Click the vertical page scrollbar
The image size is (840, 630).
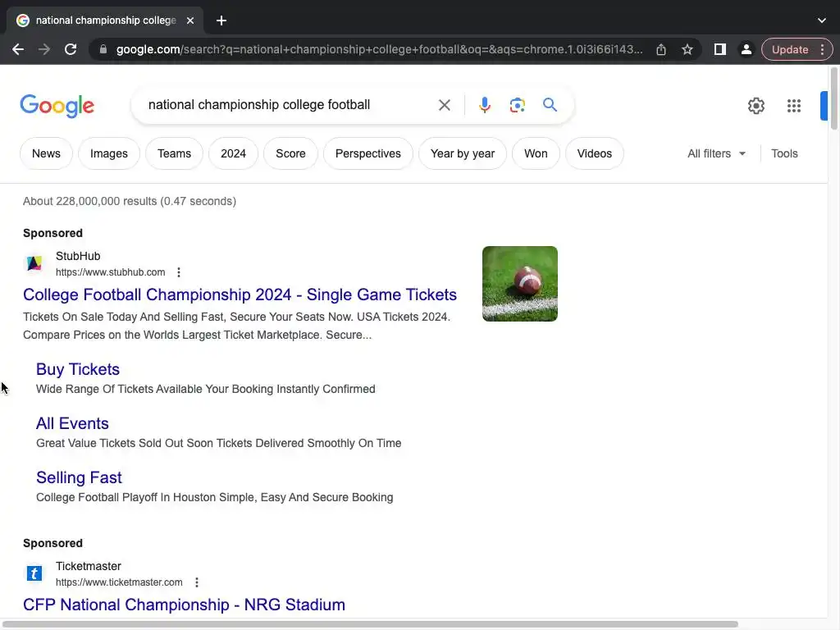(x=834, y=98)
